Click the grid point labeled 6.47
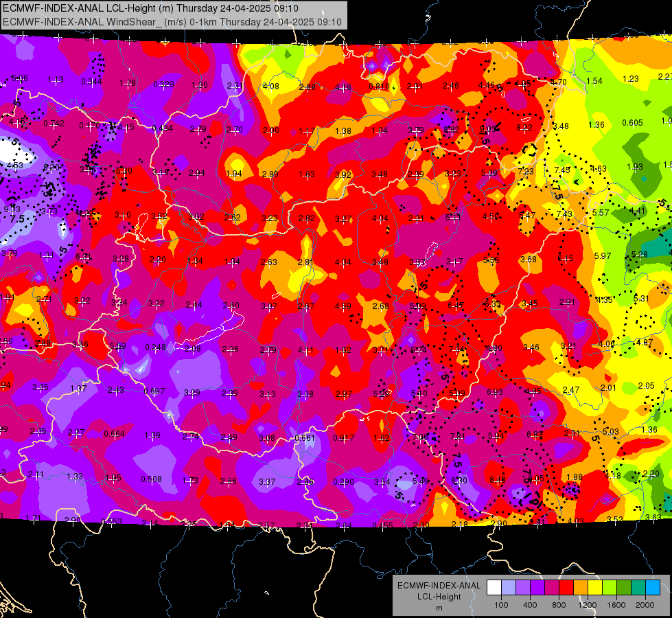 pyautogui.click(x=455, y=305)
